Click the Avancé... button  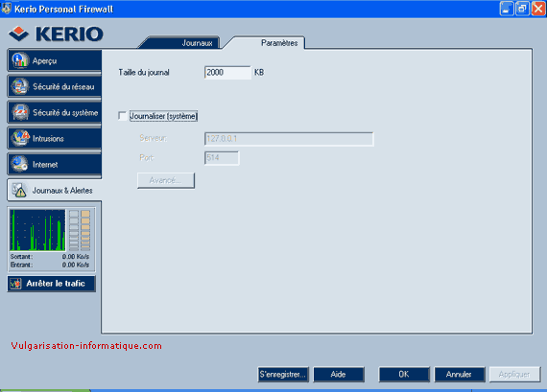coord(166,180)
